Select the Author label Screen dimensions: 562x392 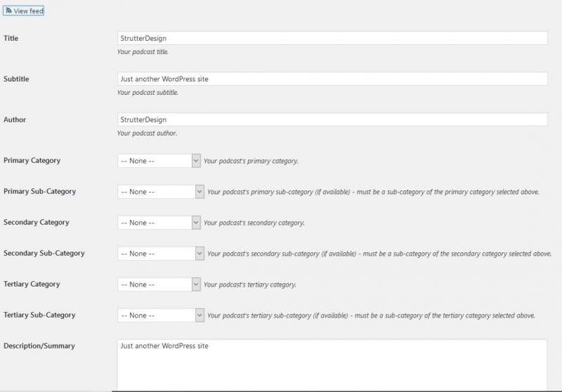pos(15,119)
